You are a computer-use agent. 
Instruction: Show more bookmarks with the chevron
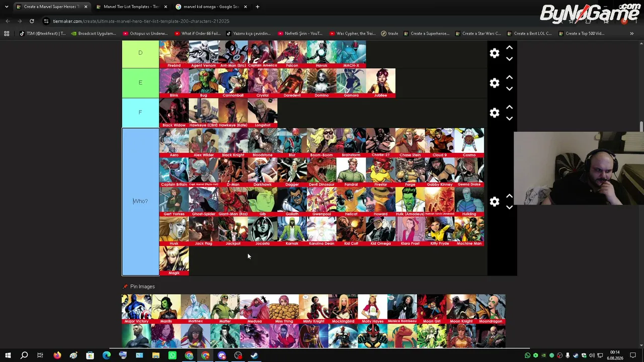pyautogui.click(x=631, y=34)
